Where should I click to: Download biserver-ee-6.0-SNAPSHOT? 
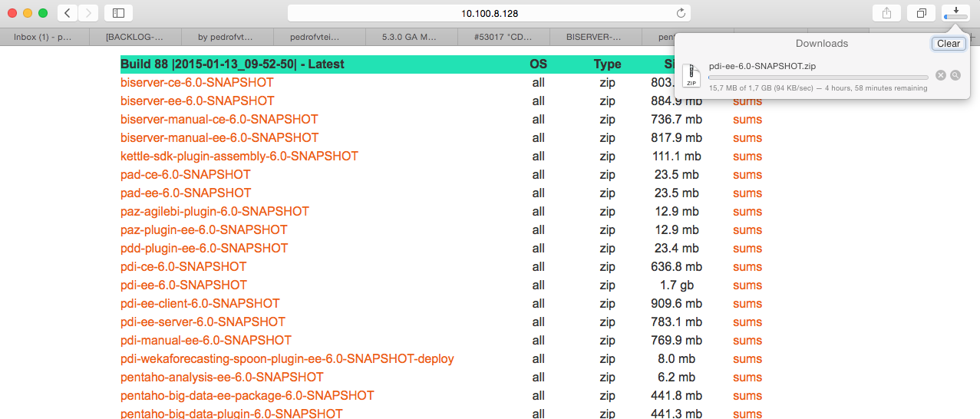point(197,101)
